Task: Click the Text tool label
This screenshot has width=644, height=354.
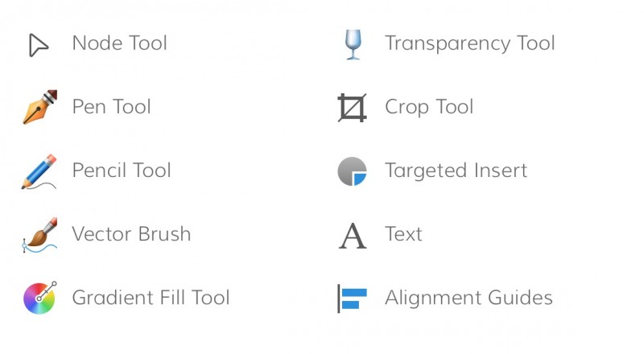Action: tap(403, 234)
